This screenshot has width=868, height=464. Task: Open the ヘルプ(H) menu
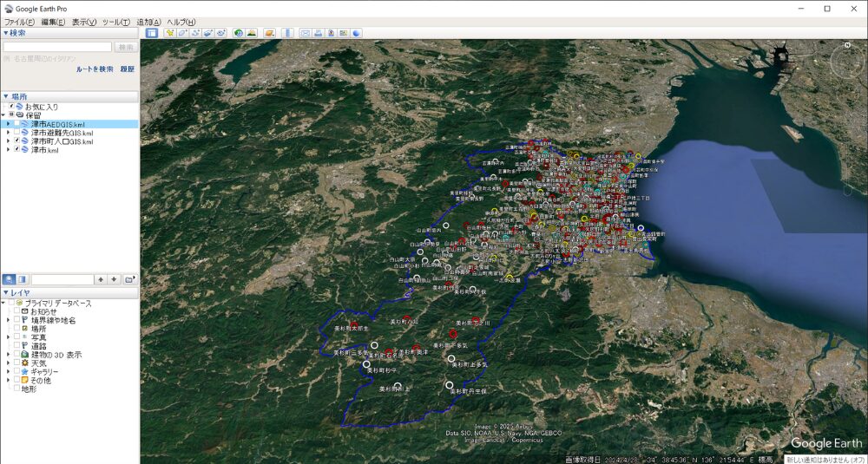(x=181, y=22)
